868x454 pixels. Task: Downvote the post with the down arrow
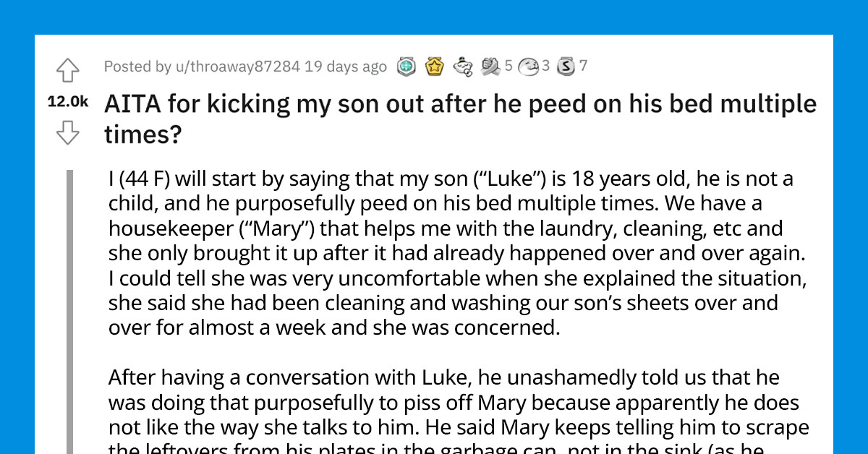pos(69,133)
